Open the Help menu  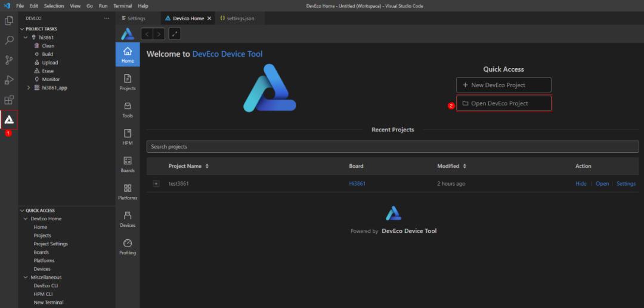(x=143, y=6)
